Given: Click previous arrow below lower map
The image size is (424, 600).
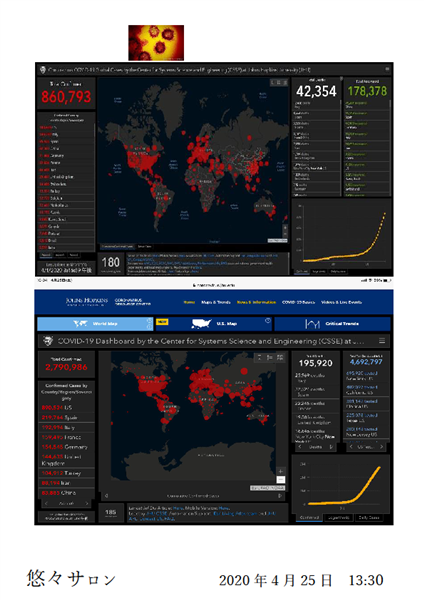Looking at the screenshot, I should pyautogui.click(x=106, y=496).
